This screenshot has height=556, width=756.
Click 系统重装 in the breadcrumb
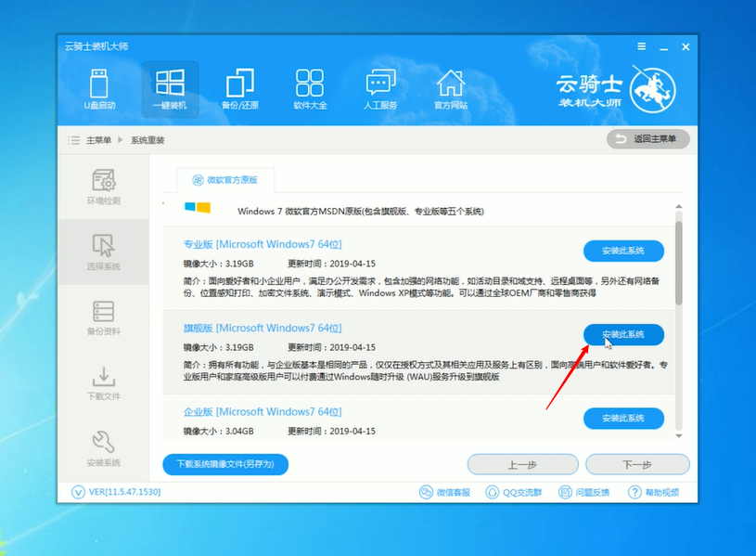point(147,140)
